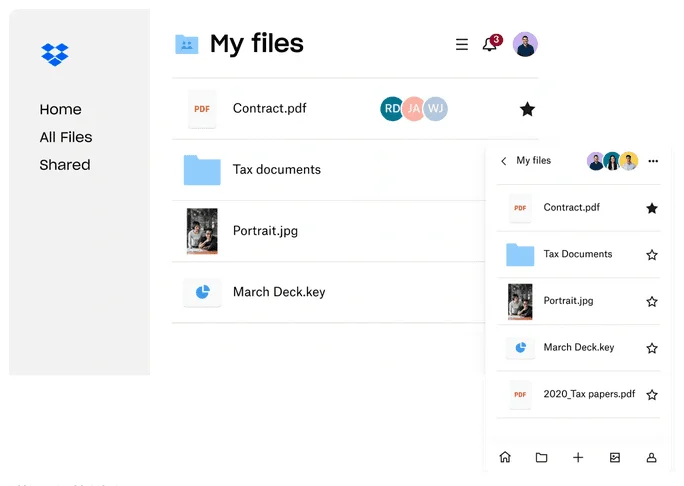Star Tax Documents in the mobile panel
The width and height of the screenshot is (684, 486).
click(x=652, y=255)
